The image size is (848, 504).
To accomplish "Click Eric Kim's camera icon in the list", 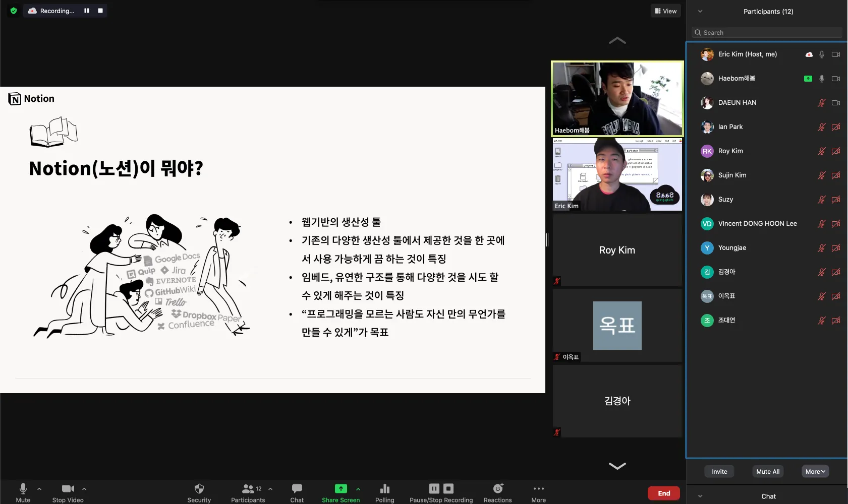I will [836, 54].
